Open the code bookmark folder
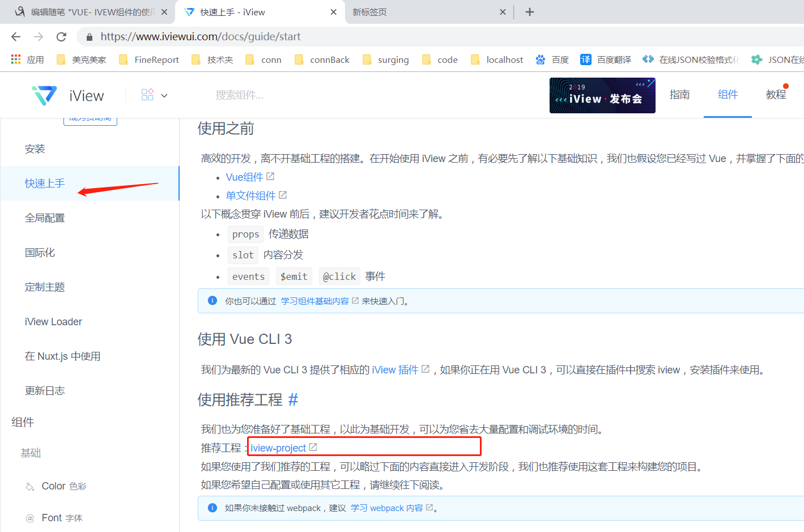The image size is (804, 532). (x=440, y=59)
